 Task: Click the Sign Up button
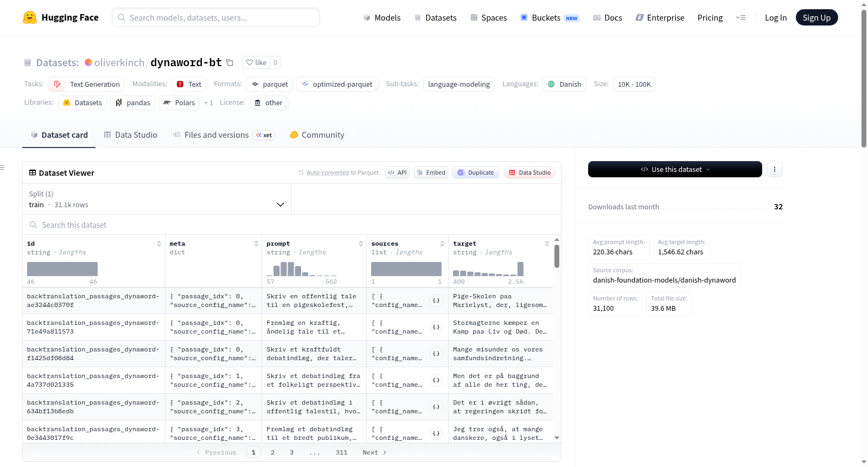click(x=816, y=17)
